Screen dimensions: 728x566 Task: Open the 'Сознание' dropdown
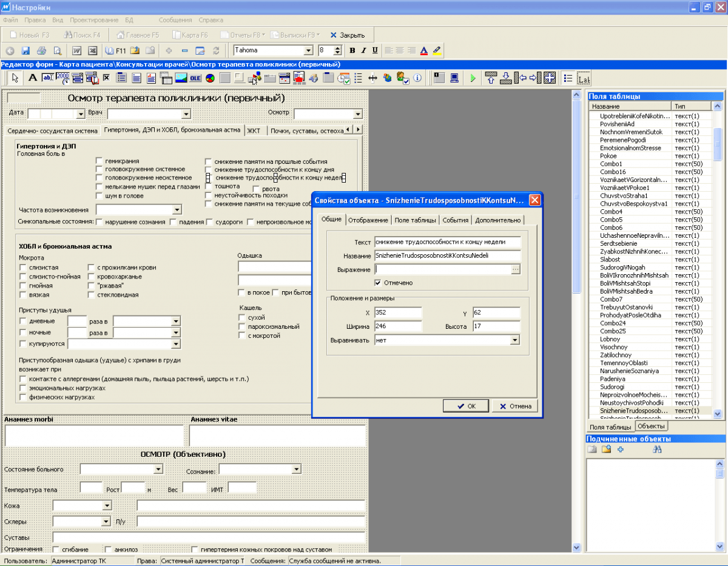tap(296, 469)
